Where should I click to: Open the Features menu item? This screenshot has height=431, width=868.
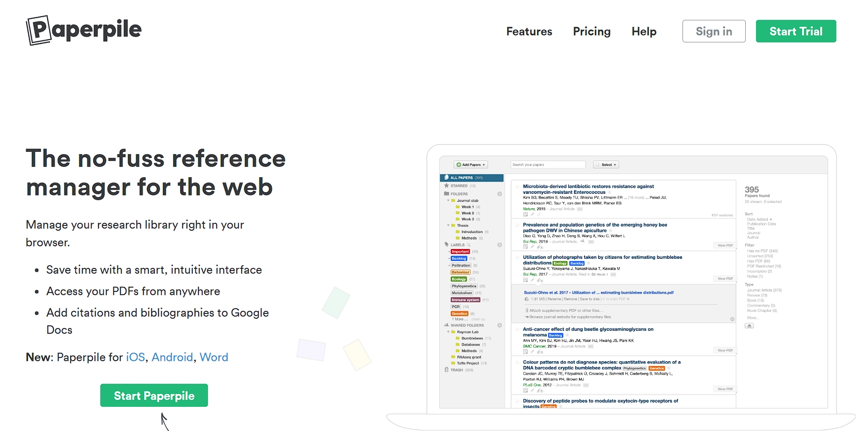[529, 32]
